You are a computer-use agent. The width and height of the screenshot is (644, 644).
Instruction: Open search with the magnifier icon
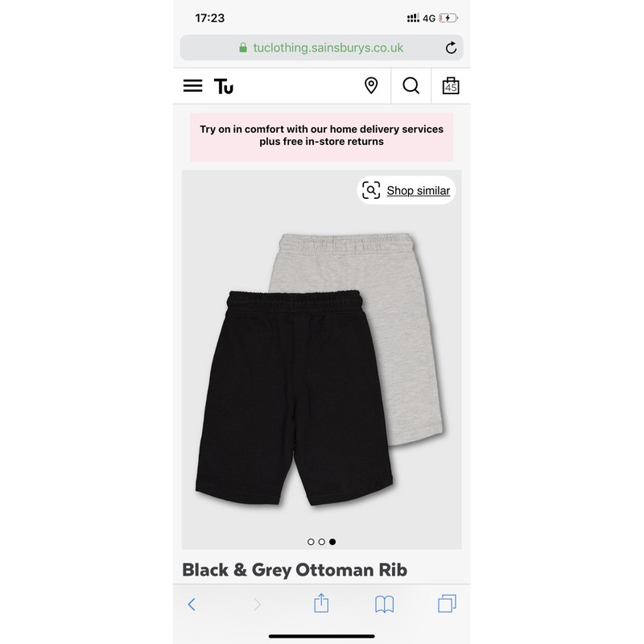[x=411, y=86]
